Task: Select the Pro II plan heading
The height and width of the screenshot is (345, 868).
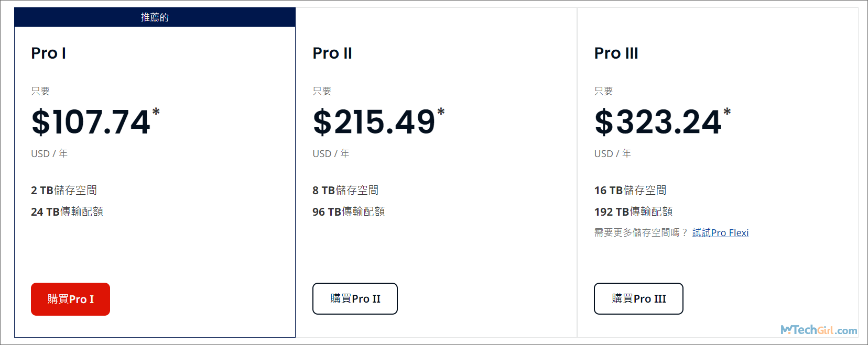Action: (x=332, y=53)
